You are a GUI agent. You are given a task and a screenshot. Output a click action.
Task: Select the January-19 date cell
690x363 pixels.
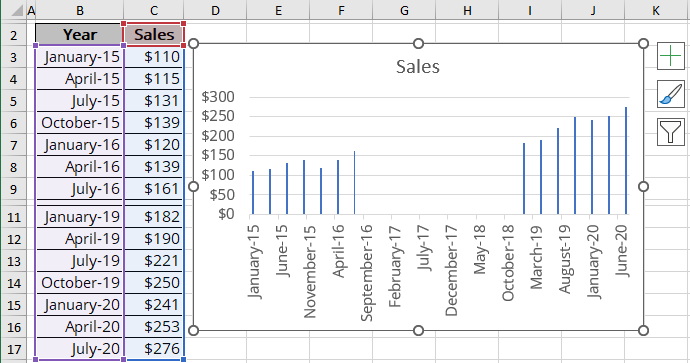point(80,217)
